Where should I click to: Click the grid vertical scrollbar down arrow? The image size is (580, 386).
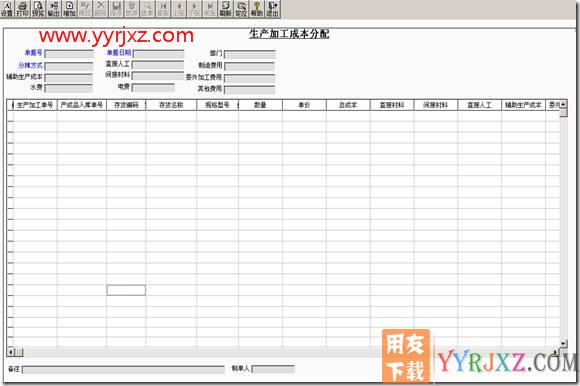click(x=563, y=344)
